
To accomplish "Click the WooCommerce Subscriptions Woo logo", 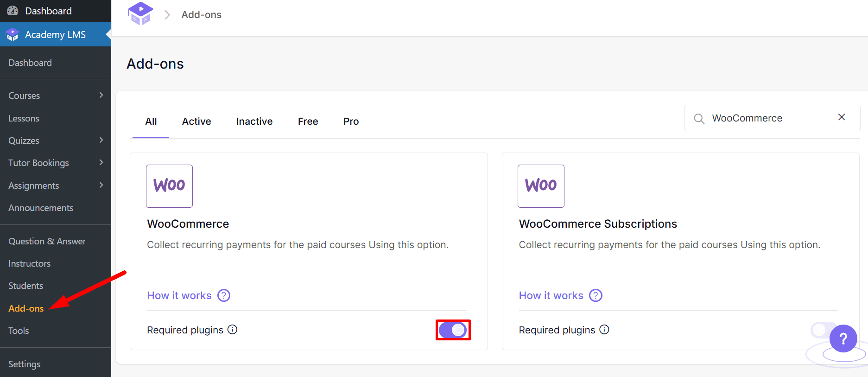I will [541, 186].
